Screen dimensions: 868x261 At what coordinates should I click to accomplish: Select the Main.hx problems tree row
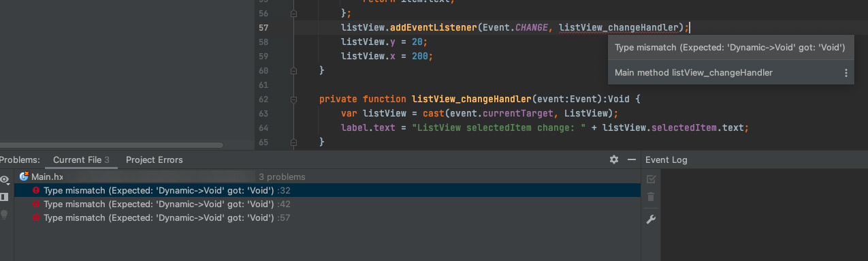(327, 176)
